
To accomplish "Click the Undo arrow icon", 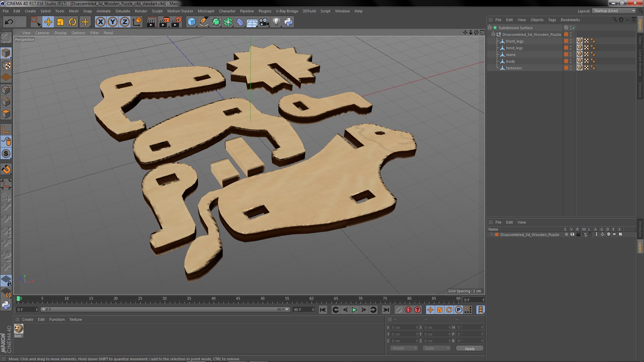I will (x=9, y=22).
